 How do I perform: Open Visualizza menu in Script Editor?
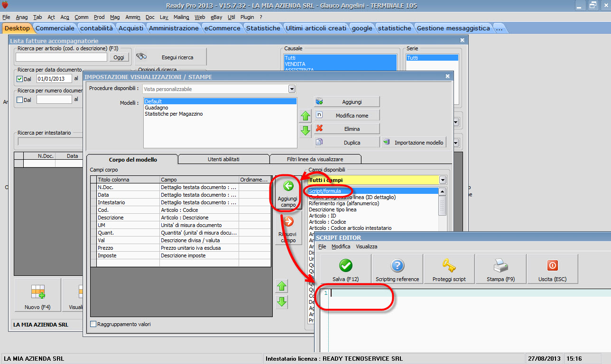click(367, 246)
